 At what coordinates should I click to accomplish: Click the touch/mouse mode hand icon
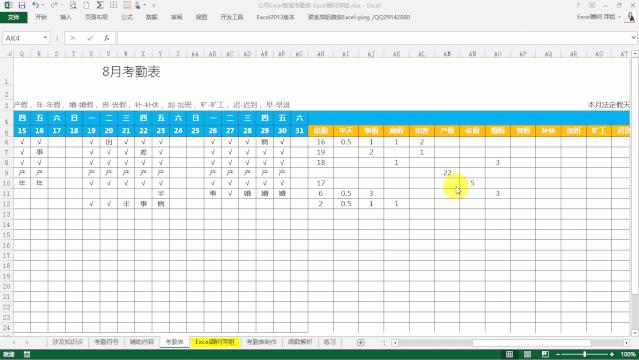[x=139, y=5]
